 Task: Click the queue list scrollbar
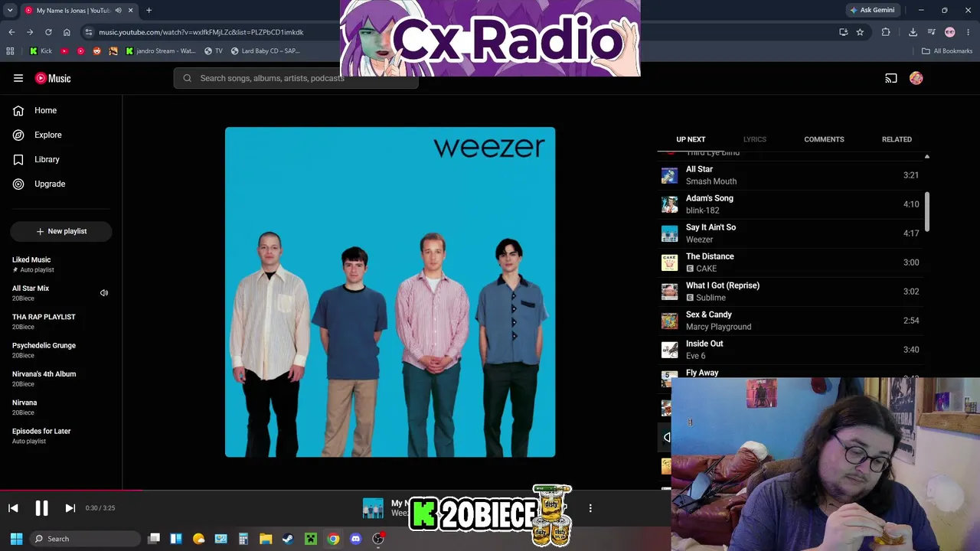click(x=927, y=211)
